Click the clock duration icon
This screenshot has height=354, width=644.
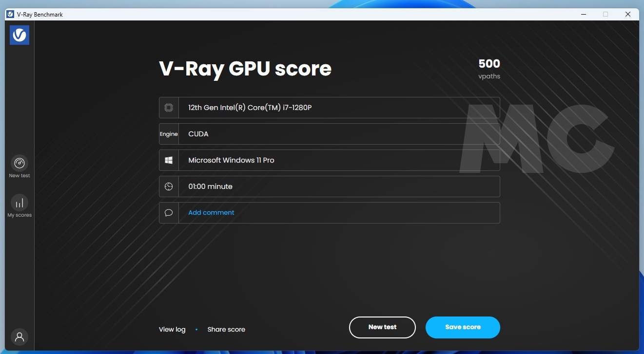(168, 186)
